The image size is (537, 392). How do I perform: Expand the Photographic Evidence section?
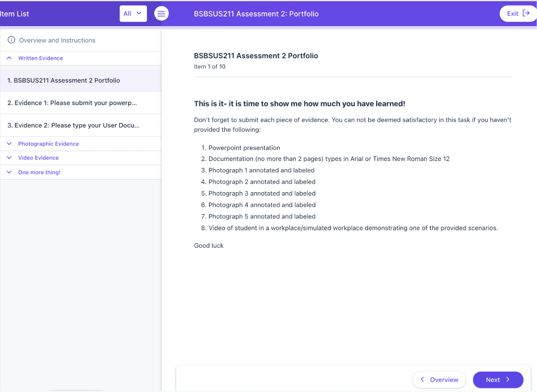9,143
